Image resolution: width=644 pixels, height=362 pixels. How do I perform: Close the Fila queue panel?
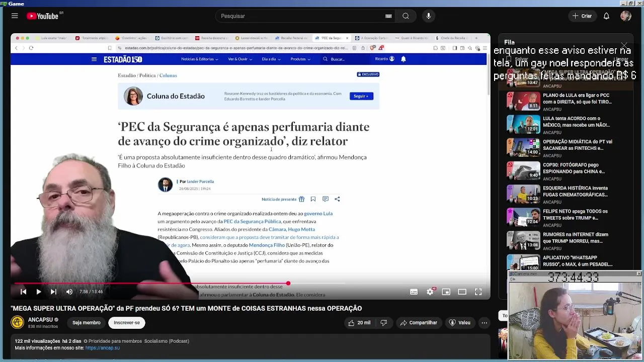(x=624, y=46)
